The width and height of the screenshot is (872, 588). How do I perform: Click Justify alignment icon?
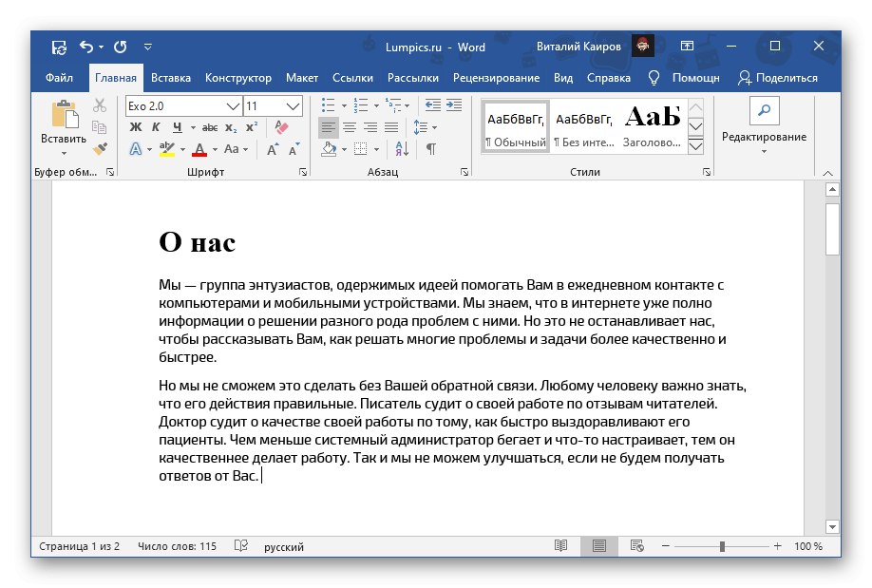(391, 127)
